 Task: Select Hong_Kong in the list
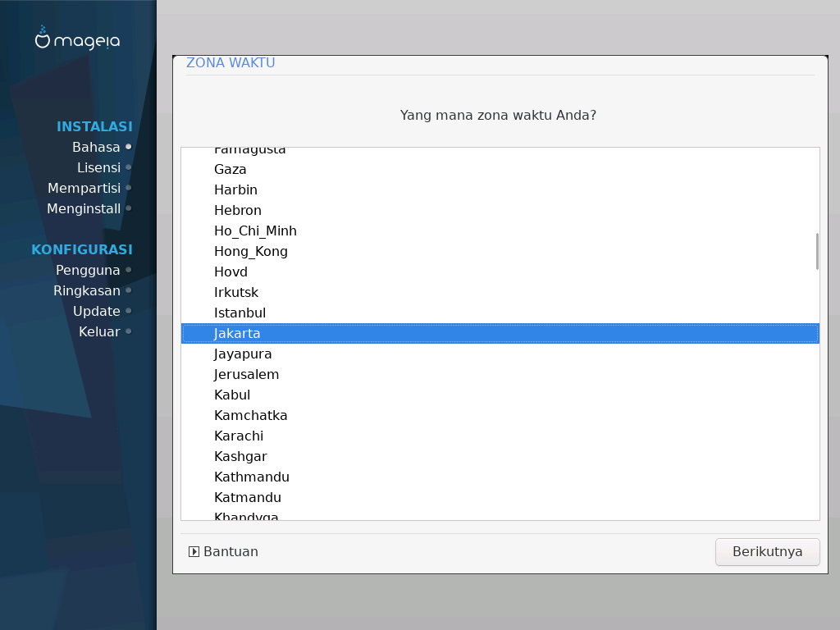click(x=250, y=252)
